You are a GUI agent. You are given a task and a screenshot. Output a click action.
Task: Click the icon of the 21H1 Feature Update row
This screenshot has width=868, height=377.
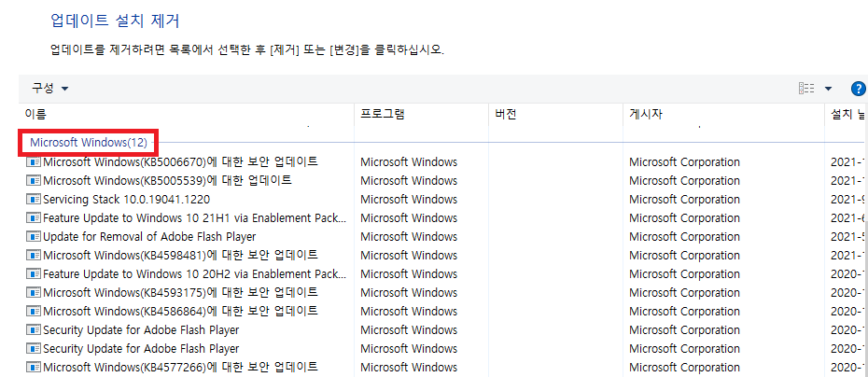(x=34, y=218)
